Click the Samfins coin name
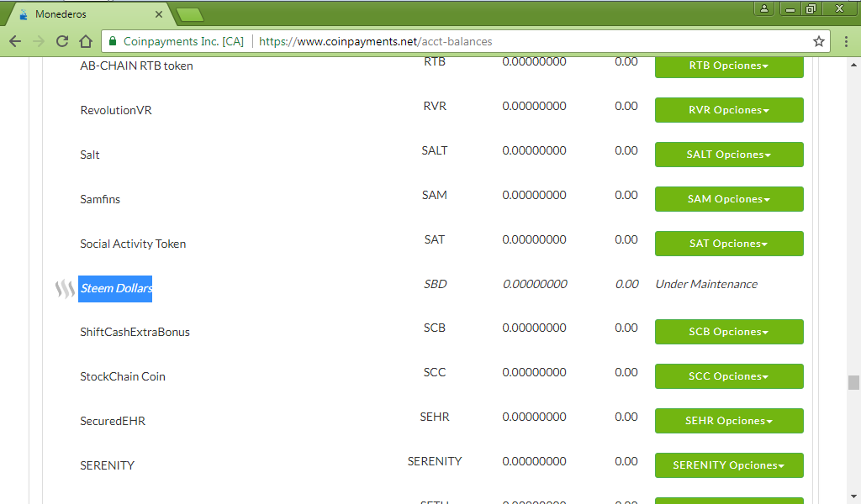 pos(100,199)
